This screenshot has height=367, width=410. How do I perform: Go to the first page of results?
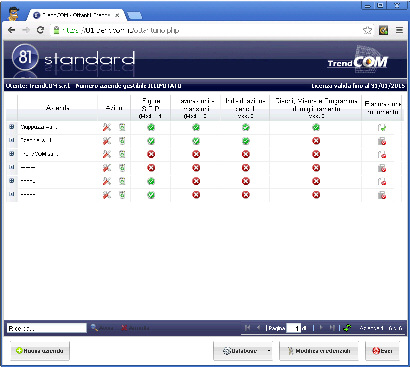[247, 328]
